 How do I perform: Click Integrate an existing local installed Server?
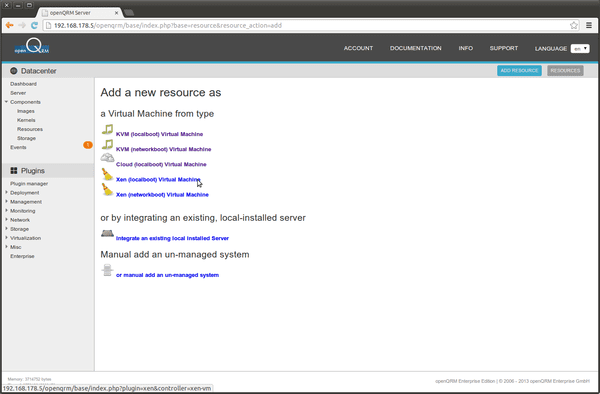(x=172, y=238)
